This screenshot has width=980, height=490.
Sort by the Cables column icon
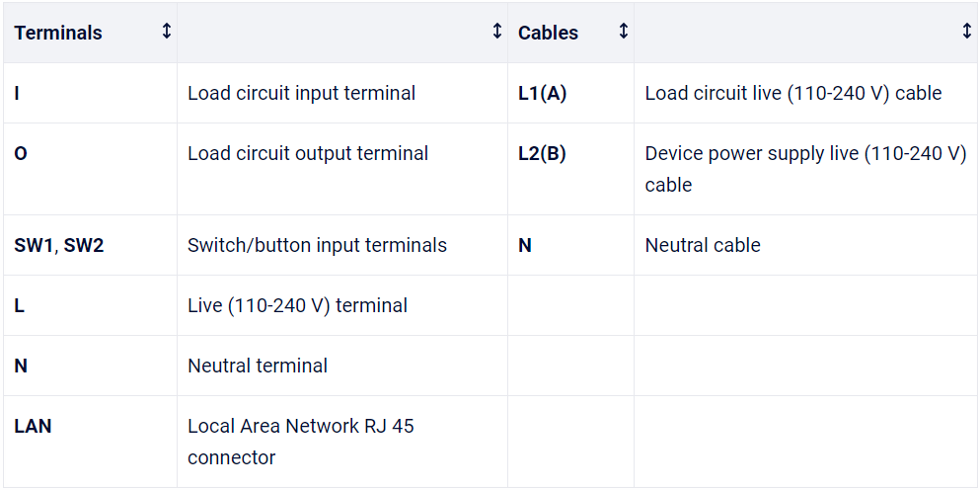point(623,32)
